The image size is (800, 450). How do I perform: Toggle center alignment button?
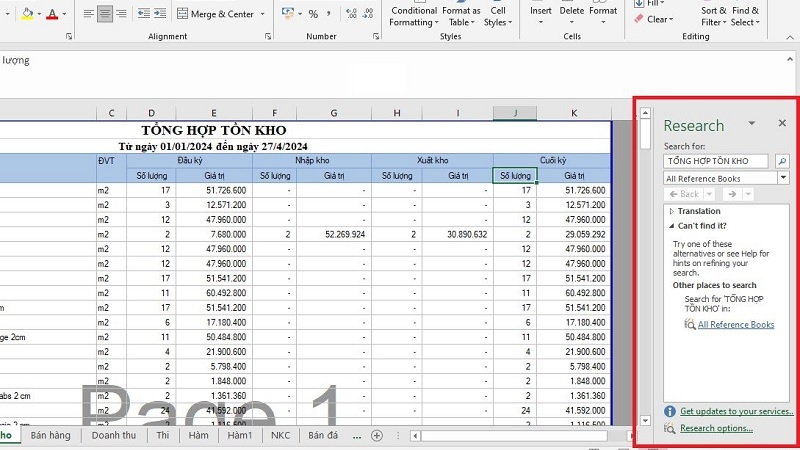(105, 14)
